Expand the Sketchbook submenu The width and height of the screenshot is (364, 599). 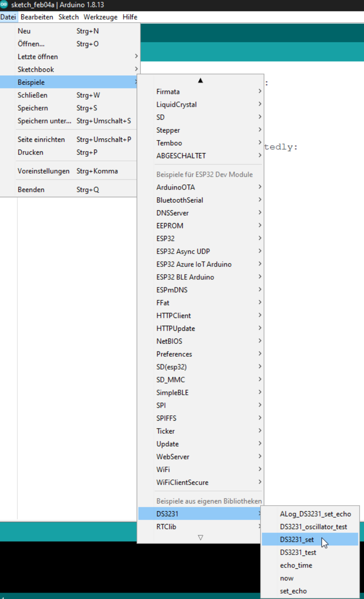(x=36, y=70)
